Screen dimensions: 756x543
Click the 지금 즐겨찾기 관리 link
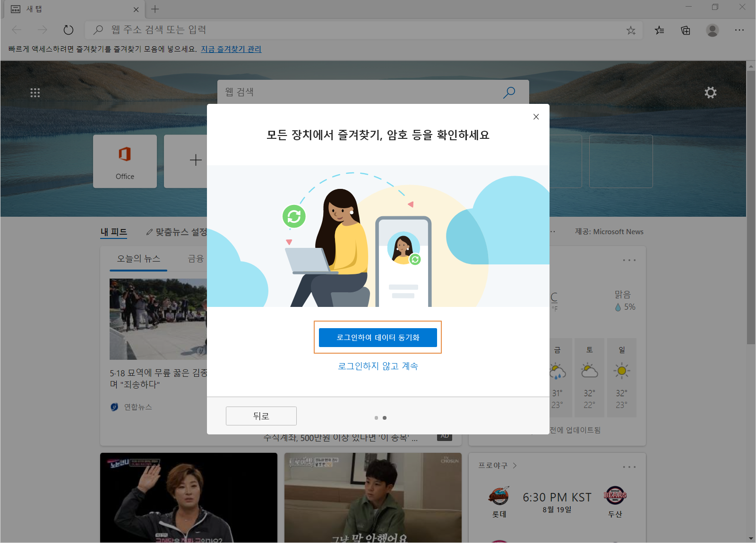pyautogui.click(x=231, y=49)
